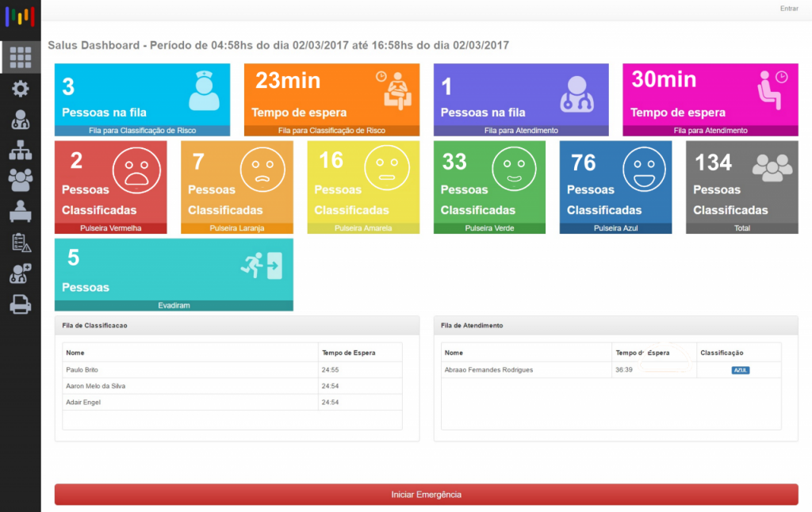
Task: Click the reception desk sidebar icon
Action: 20,212
